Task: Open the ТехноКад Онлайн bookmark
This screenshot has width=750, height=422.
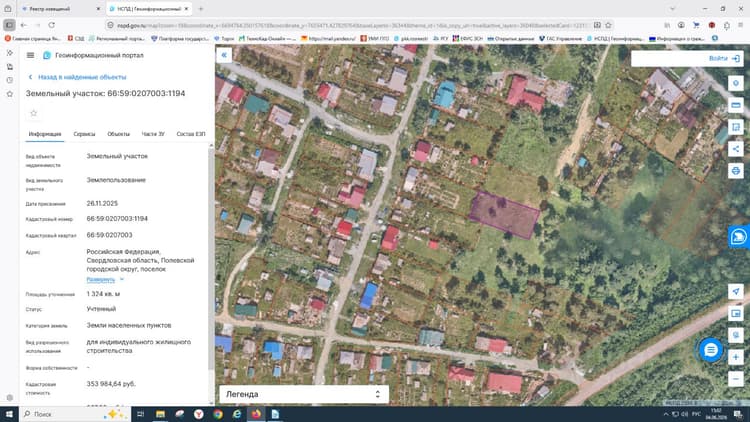Action: click(268, 38)
